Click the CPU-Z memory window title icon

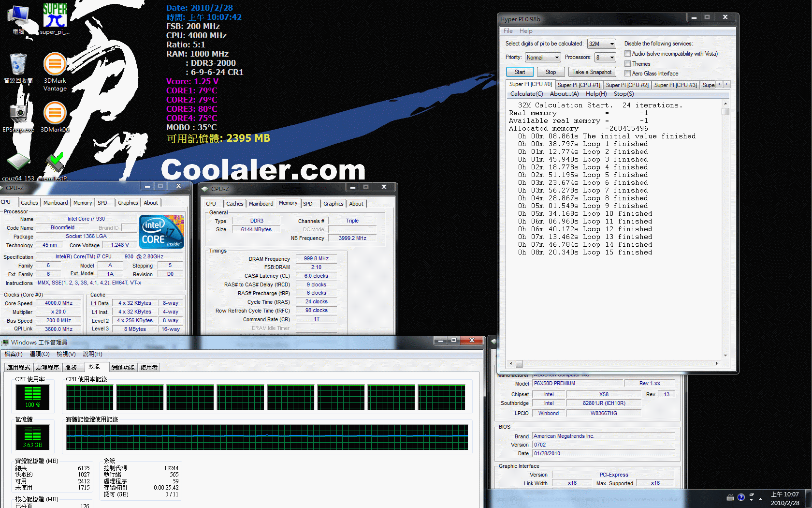tap(205, 189)
